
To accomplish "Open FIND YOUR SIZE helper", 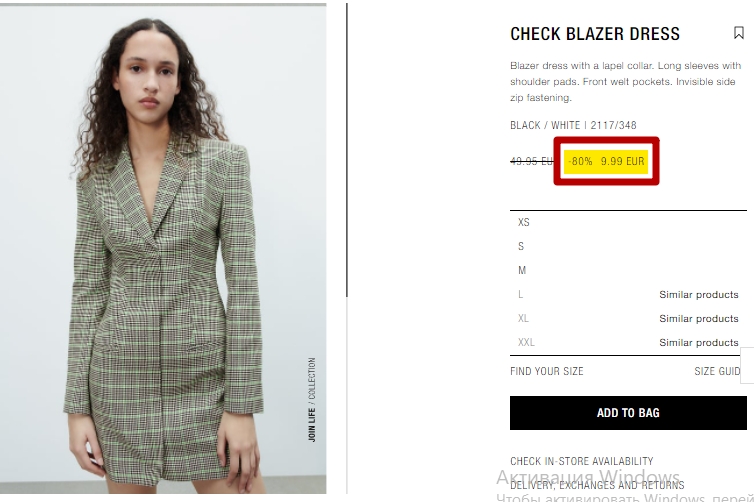I will tap(547, 371).
